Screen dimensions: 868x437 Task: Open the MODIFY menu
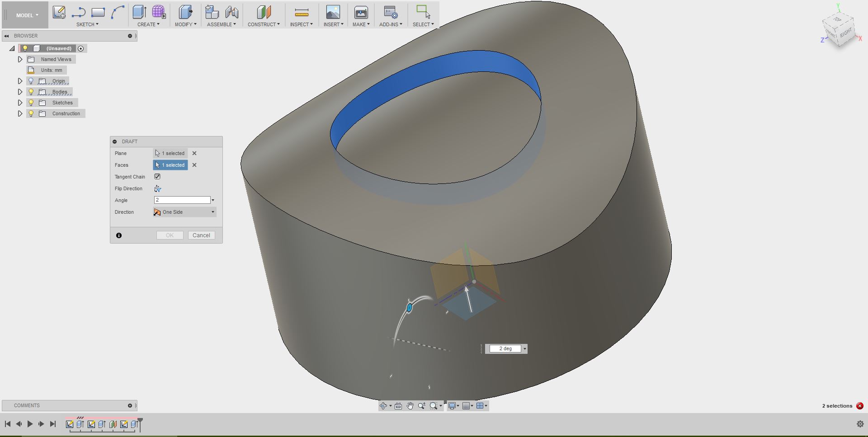185,24
